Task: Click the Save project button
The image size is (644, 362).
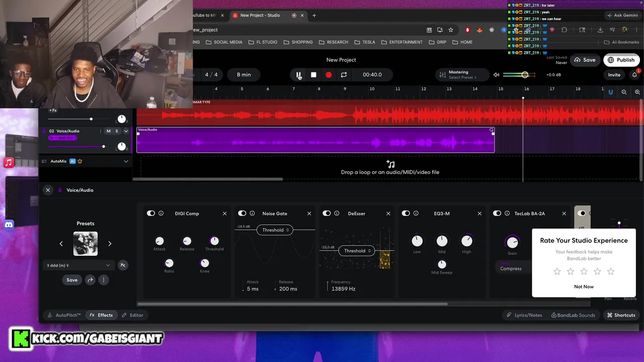Action: coord(585,60)
